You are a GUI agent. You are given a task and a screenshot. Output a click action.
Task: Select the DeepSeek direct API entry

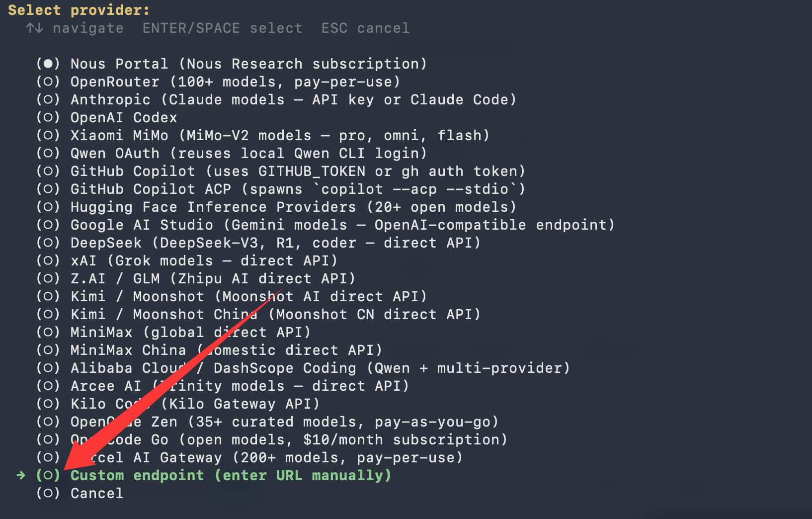pos(258,243)
